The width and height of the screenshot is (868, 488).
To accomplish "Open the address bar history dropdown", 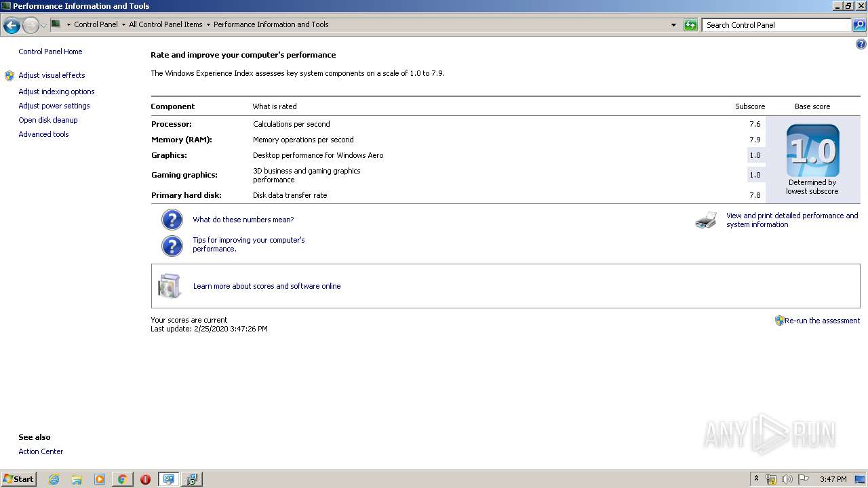I will coord(673,25).
